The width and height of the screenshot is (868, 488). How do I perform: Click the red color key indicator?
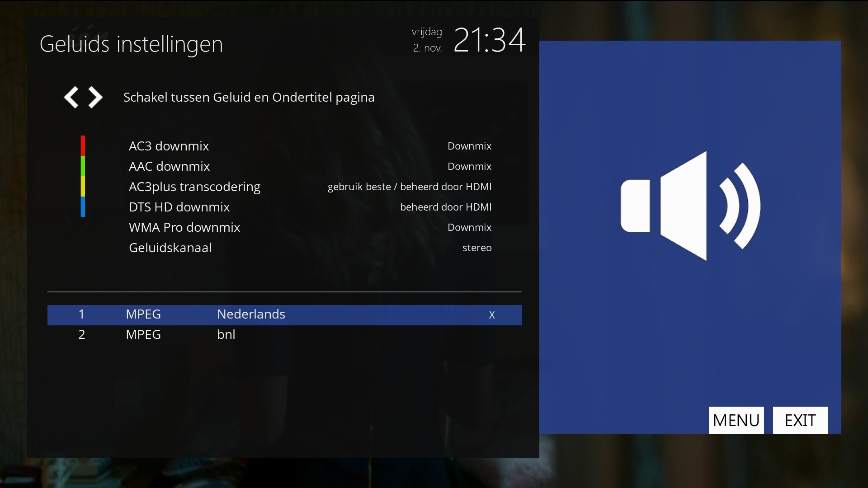tap(83, 145)
